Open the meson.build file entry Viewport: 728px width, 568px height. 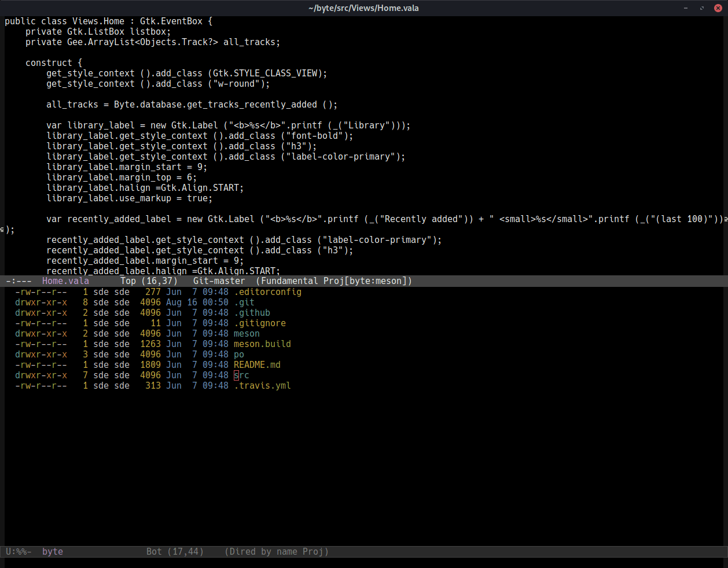tap(262, 344)
